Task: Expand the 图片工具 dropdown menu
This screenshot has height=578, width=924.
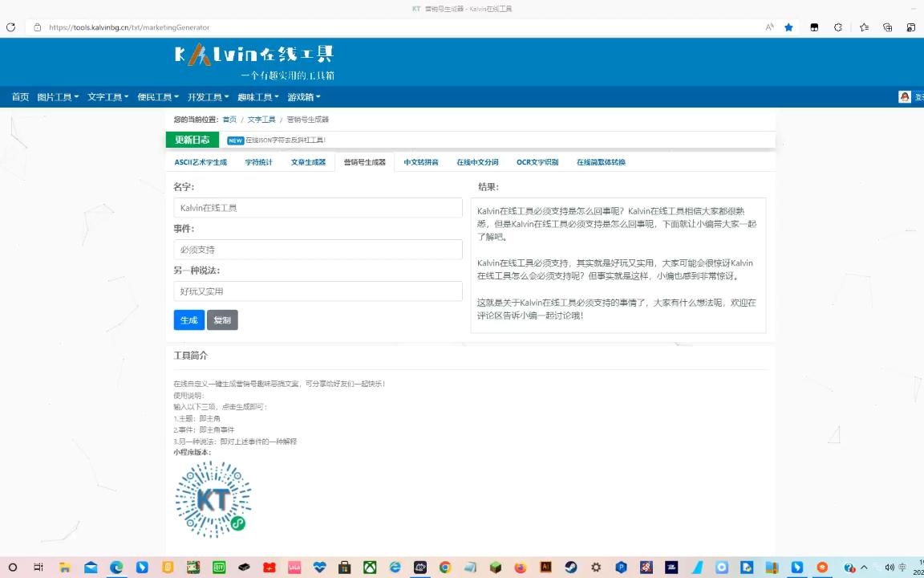Action: tap(58, 96)
